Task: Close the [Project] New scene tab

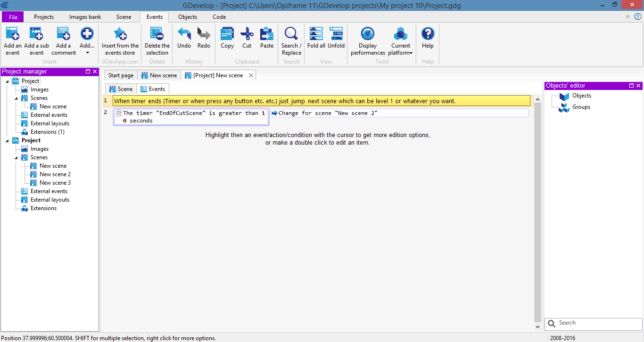Action: point(251,75)
